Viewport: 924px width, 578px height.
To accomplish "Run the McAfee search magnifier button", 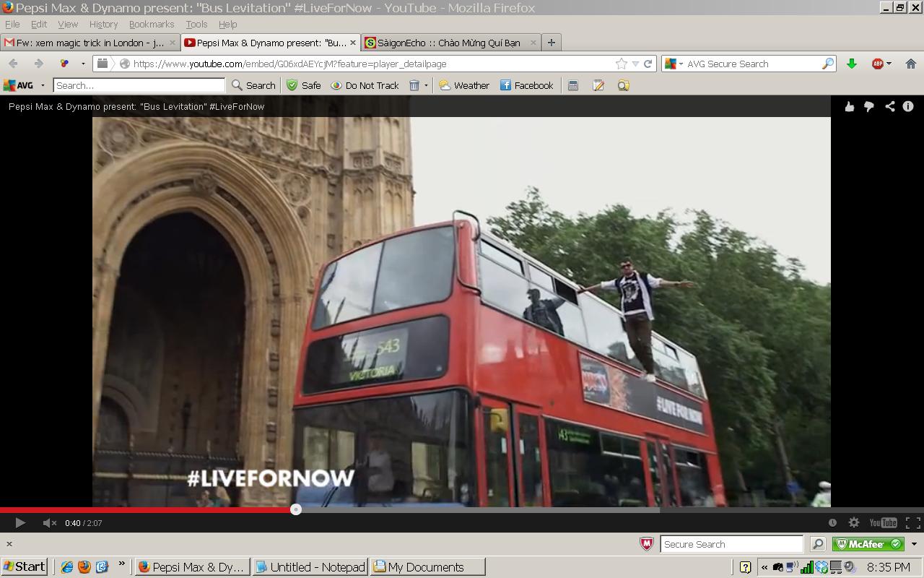I will 818,544.
